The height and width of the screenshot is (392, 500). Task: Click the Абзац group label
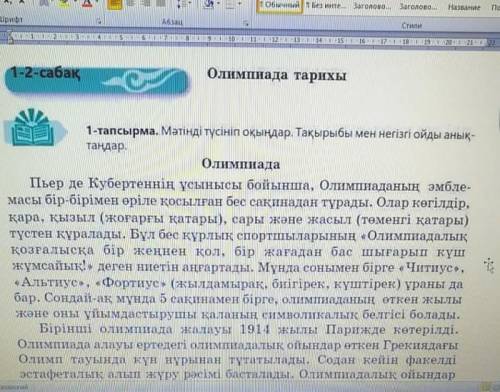coord(172,22)
